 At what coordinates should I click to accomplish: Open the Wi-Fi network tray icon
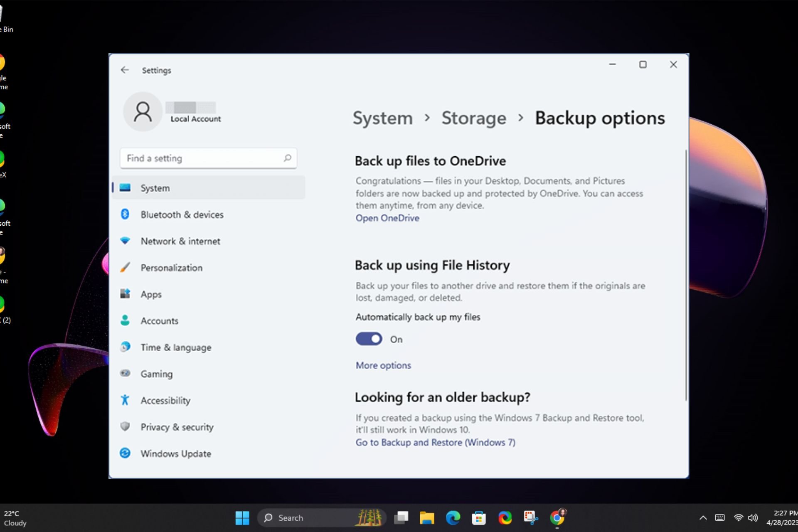[x=739, y=518]
